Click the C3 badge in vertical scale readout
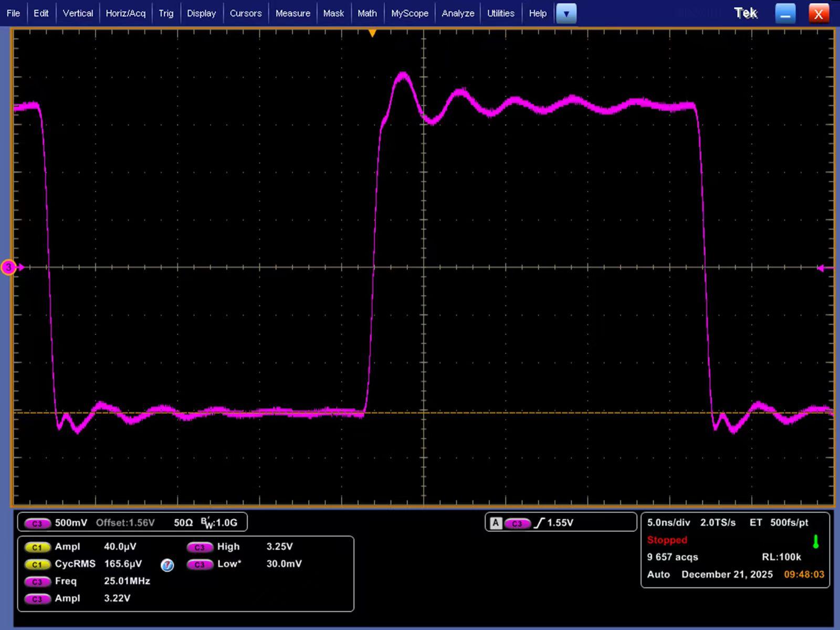The image size is (840, 630). [37, 523]
